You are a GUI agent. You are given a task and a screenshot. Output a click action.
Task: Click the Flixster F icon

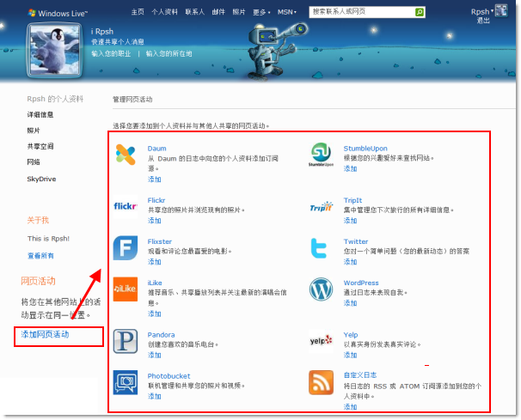pyautogui.click(x=126, y=247)
